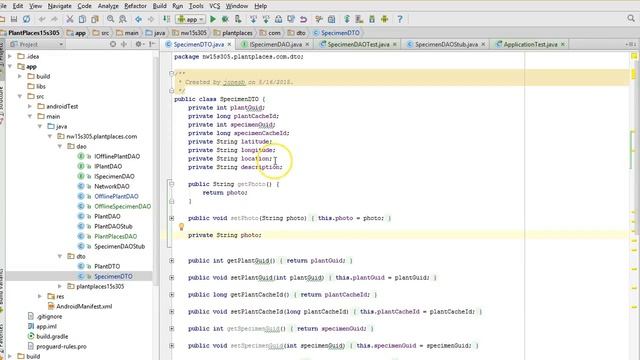The height and width of the screenshot is (360, 640).
Task: Select PlantDTO in project tree
Action: tap(107, 266)
